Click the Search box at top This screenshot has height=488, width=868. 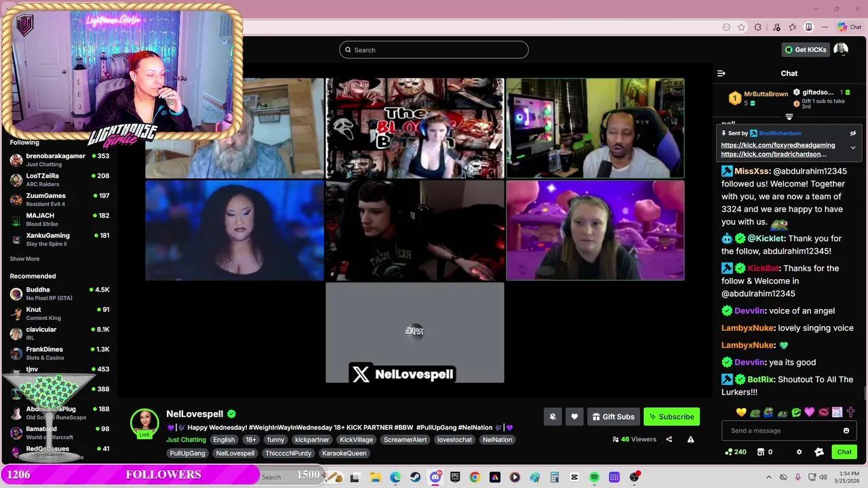point(434,49)
